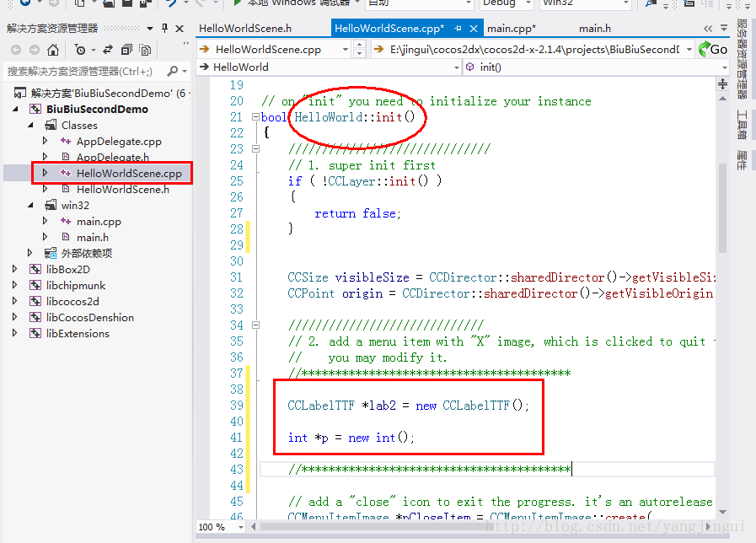Click the split editor handle icon
Image resolution: width=756 pixels, height=543 pixels.
point(722,84)
